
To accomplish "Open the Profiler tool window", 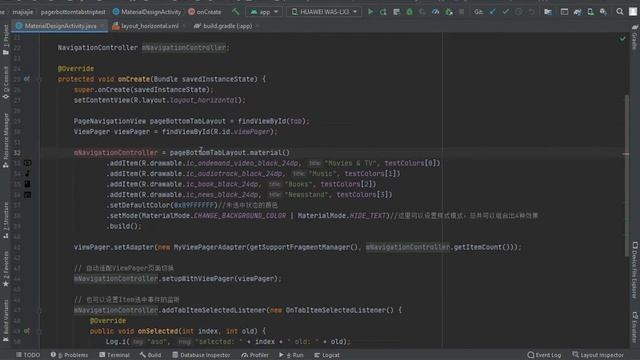I will tap(255, 355).
